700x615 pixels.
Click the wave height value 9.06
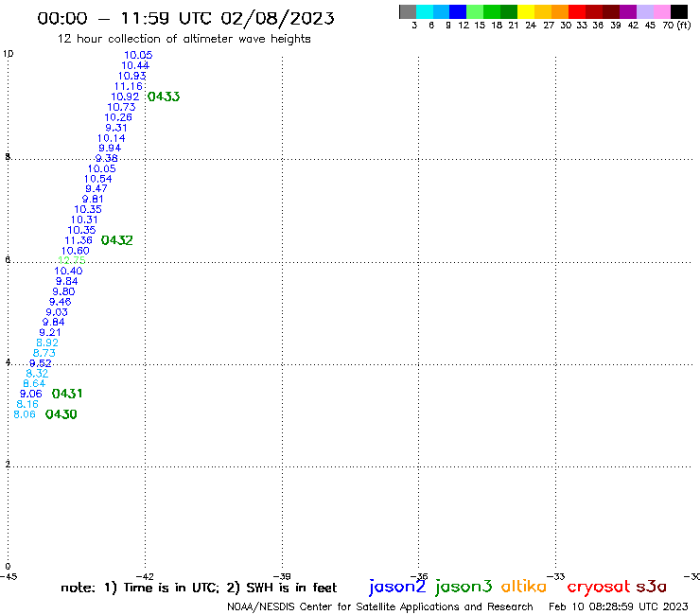tap(31, 394)
